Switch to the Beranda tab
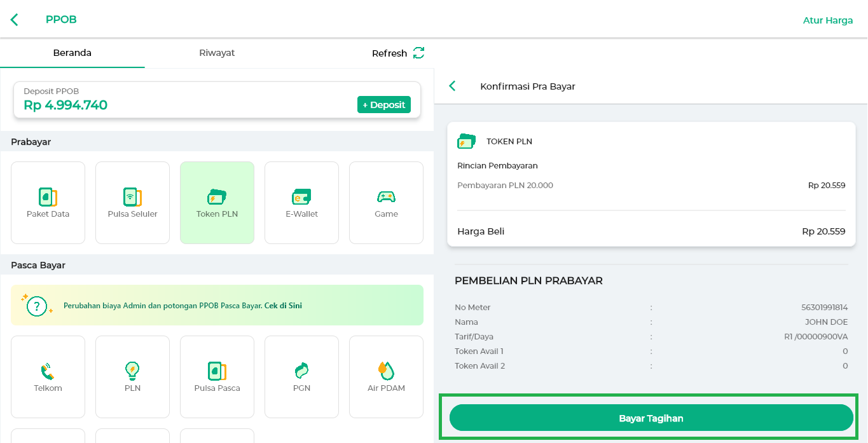This screenshot has height=443, width=868. click(x=72, y=53)
